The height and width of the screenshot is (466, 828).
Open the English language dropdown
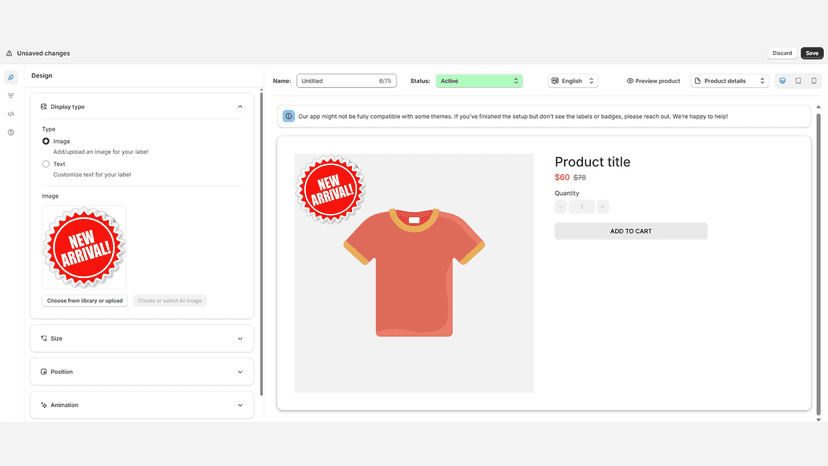[573, 81]
